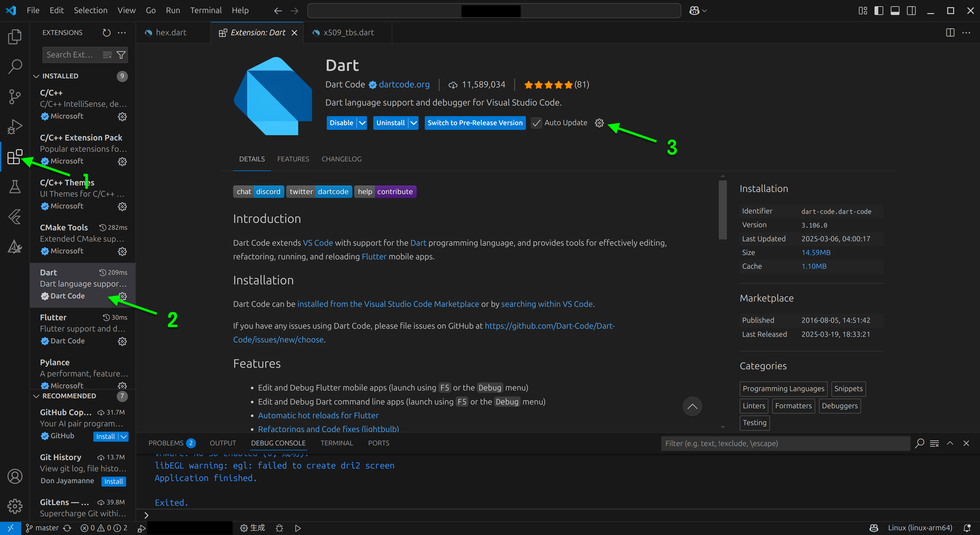Open the Accounts icon in activity bar
Screen dimensions: 980x535
pyautogui.click(x=14, y=476)
